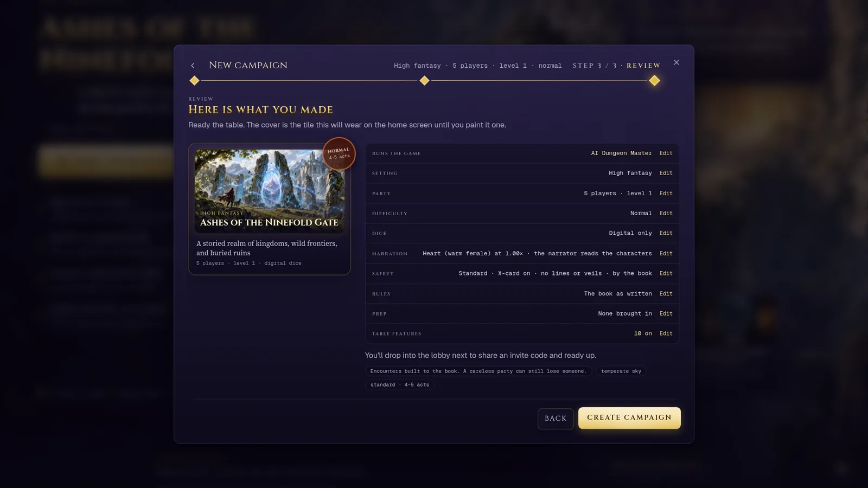868x488 pixels.
Task: Click the final diamond Review step marker
Action: (655, 81)
